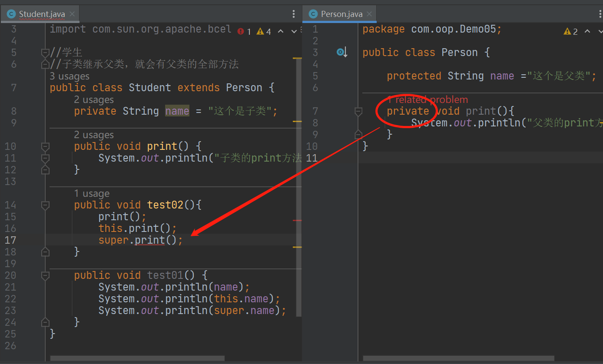Click the red error count in Student.java

(244, 31)
